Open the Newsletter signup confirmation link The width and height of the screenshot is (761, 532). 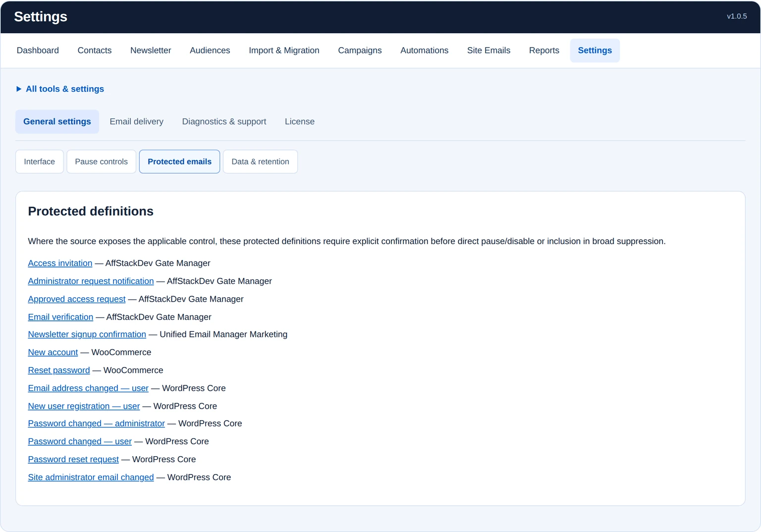pos(87,334)
